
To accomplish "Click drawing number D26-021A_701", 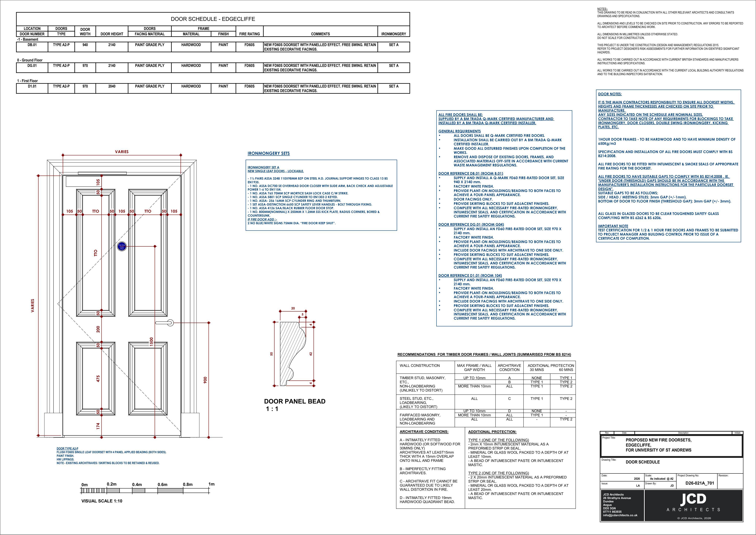I will pyautogui.click(x=700, y=483).
